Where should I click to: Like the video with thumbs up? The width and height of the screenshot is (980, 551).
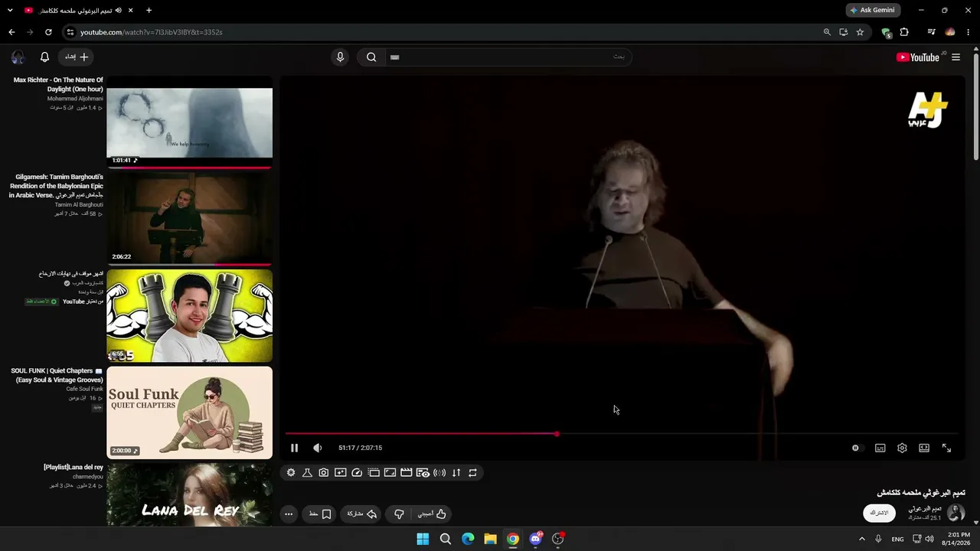(433, 514)
